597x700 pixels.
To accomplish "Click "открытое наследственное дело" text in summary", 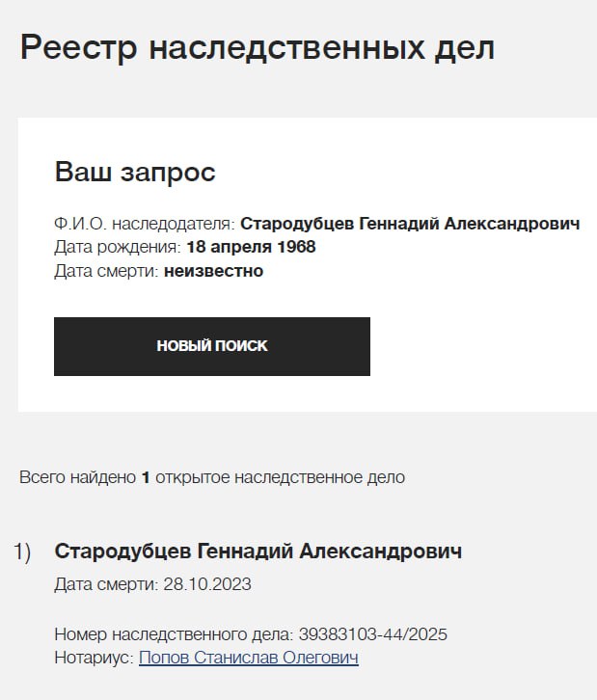I will 280,477.
